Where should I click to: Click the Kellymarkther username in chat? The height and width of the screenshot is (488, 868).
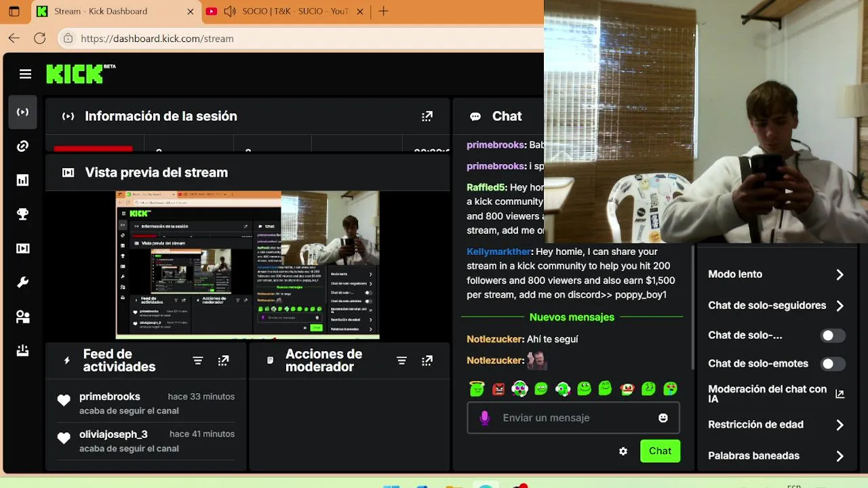click(x=498, y=251)
